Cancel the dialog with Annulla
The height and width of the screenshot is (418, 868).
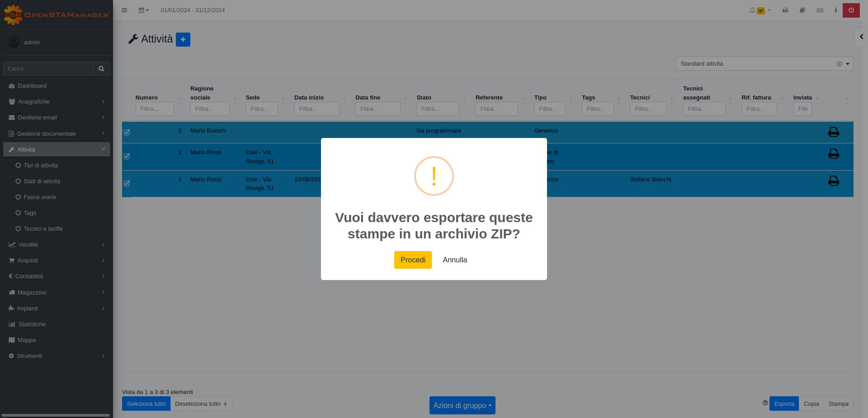click(455, 260)
